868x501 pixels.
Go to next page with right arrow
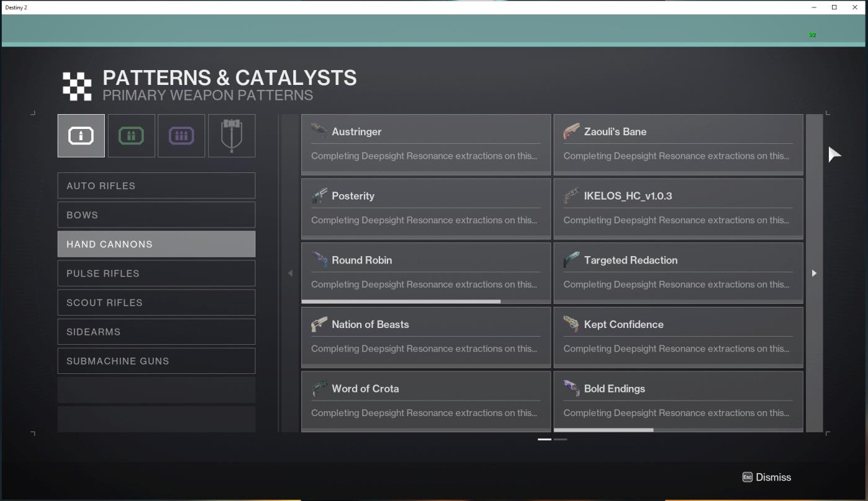coord(814,273)
